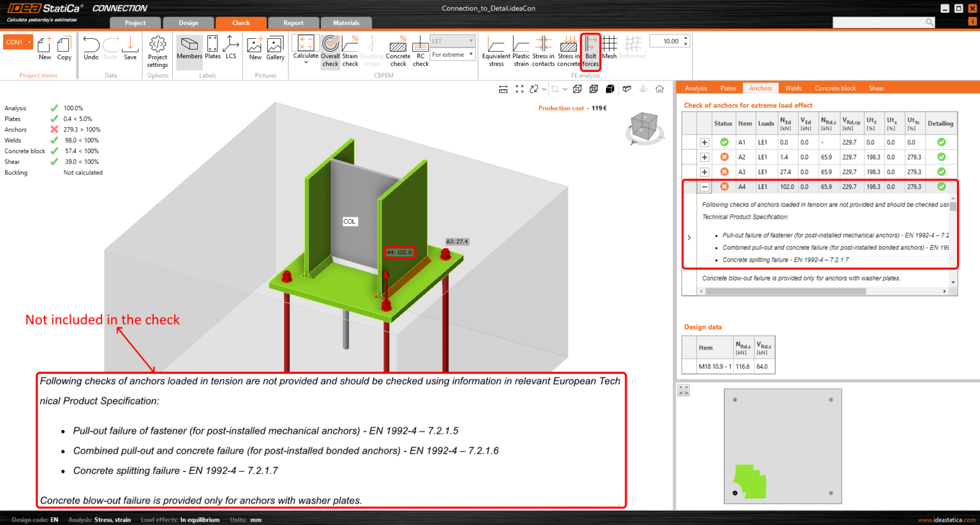Change 'For extreme' in the results dropdown
This screenshot has height=525, width=980.
coord(452,55)
